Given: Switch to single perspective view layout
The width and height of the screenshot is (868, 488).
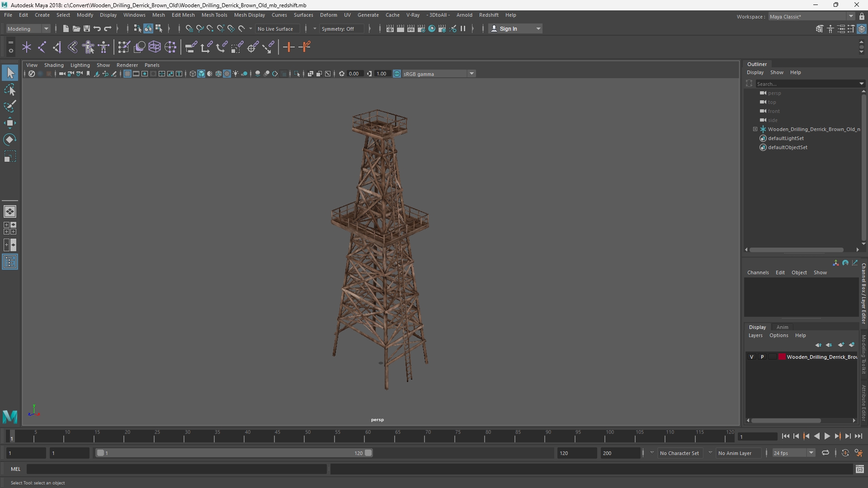Looking at the screenshot, I should 10,211.
